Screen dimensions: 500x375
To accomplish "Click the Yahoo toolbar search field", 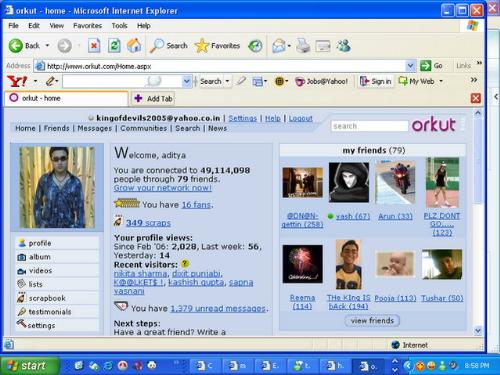I will click(x=122, y=81).
